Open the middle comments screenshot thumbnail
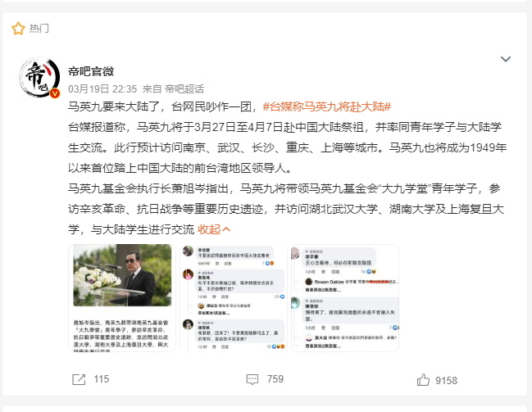The width and height of the screenshot is (532, 412). [234, 297]
